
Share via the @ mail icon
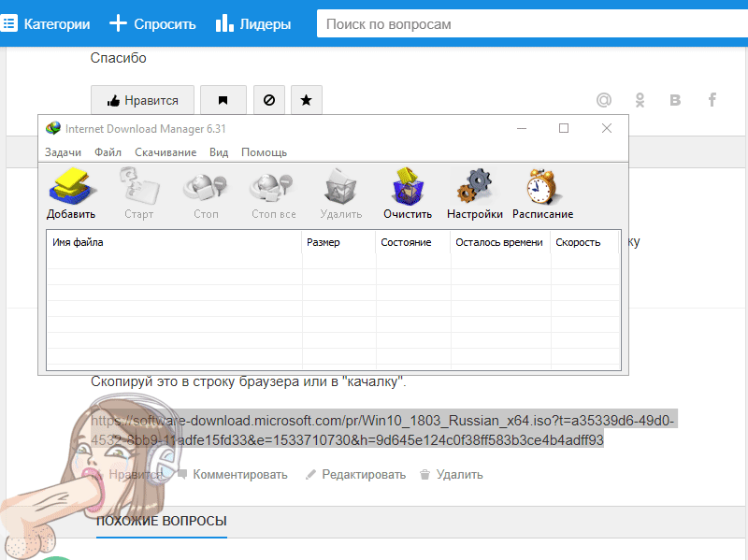point(604,100)
